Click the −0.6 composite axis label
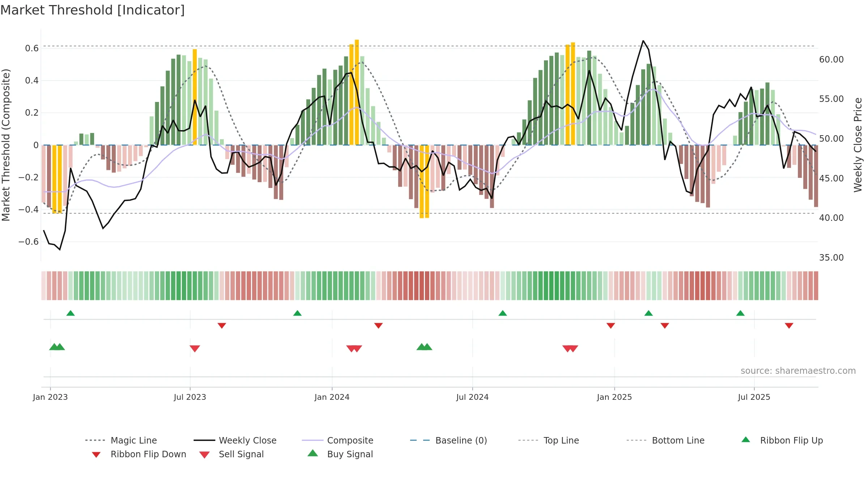The image size is (868, 488). [x=29, y=241]
